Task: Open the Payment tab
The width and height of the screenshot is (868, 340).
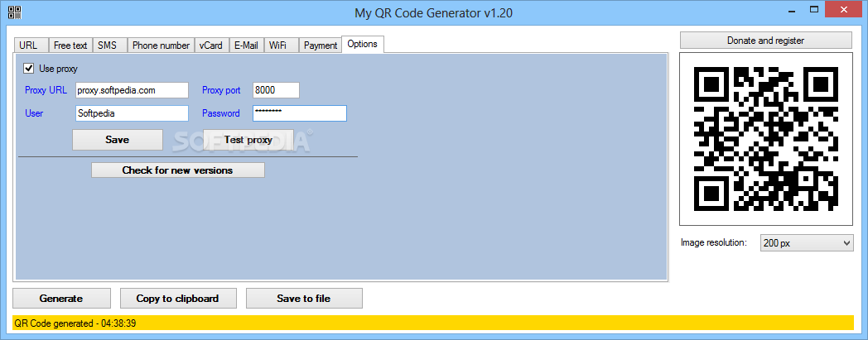Action: (x=321, y=45)
